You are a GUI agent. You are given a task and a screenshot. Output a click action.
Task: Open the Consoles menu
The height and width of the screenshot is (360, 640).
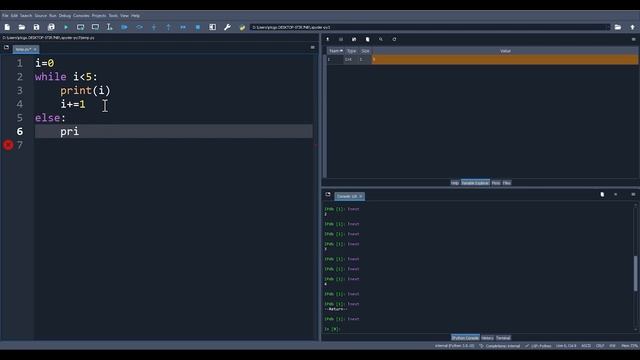click(x=81, y=16)
